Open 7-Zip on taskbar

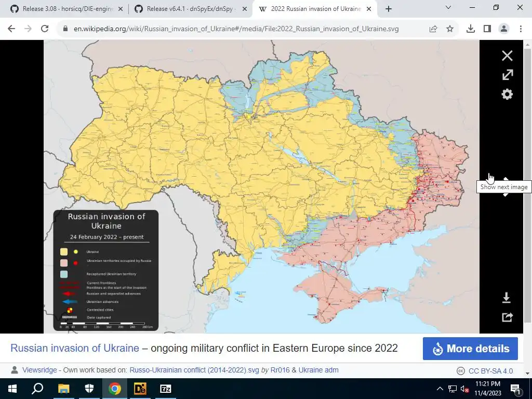click(166, 389)
